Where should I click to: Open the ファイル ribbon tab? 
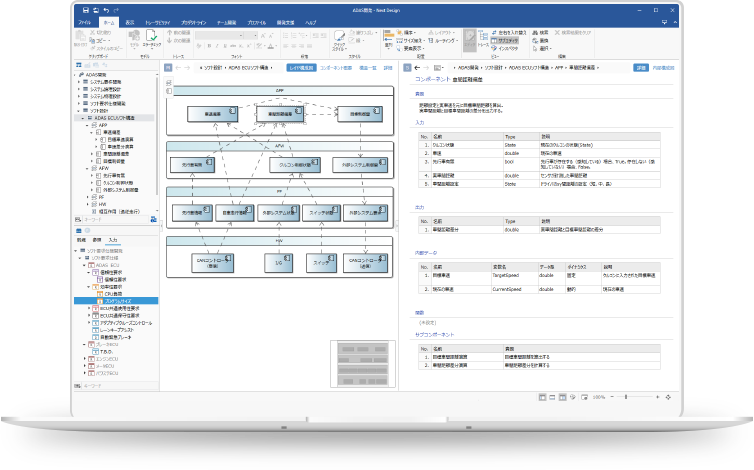(x=85, y=22)
